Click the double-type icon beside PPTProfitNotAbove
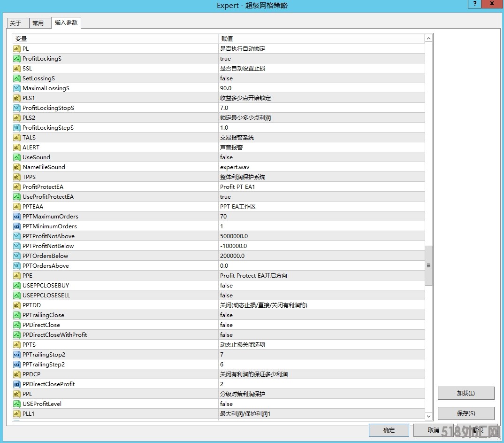This screenshot has width=504, height=443. pyautogui.click(x=17, y=236)
